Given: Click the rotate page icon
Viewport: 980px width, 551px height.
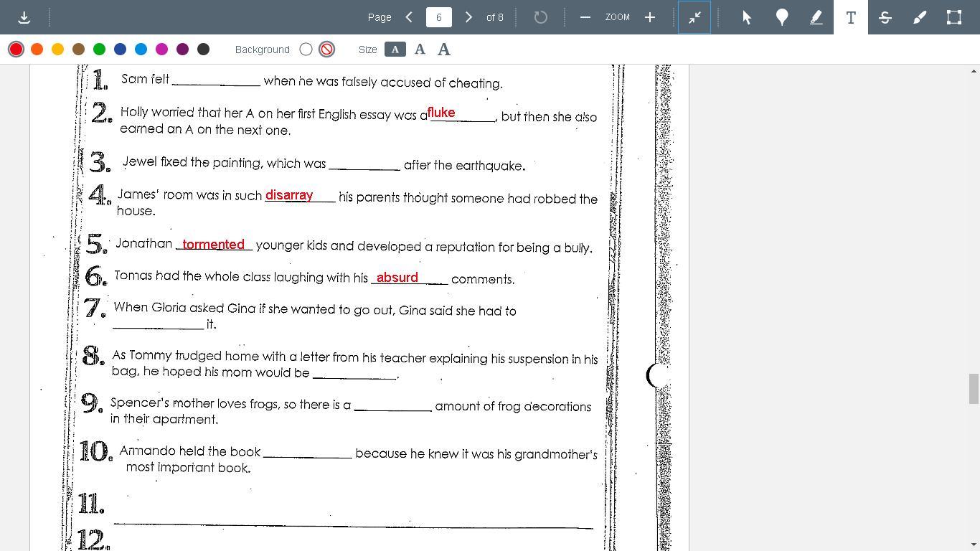Looking at the screenshot, I should point(540,17).
